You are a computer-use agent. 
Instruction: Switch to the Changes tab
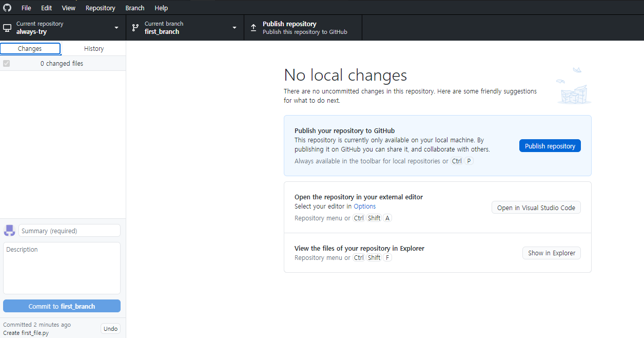(x=30, y=49)
